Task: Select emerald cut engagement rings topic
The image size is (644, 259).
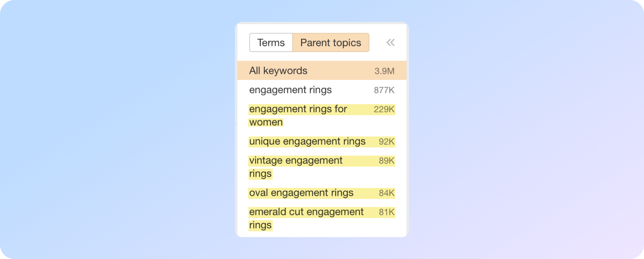Action: [x=306, y=212]
